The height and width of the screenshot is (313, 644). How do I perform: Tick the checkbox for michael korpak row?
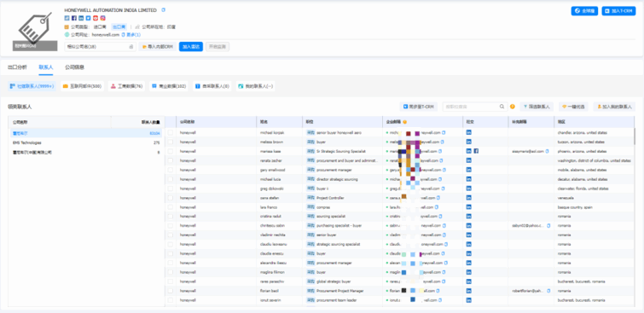coord(171,133)
